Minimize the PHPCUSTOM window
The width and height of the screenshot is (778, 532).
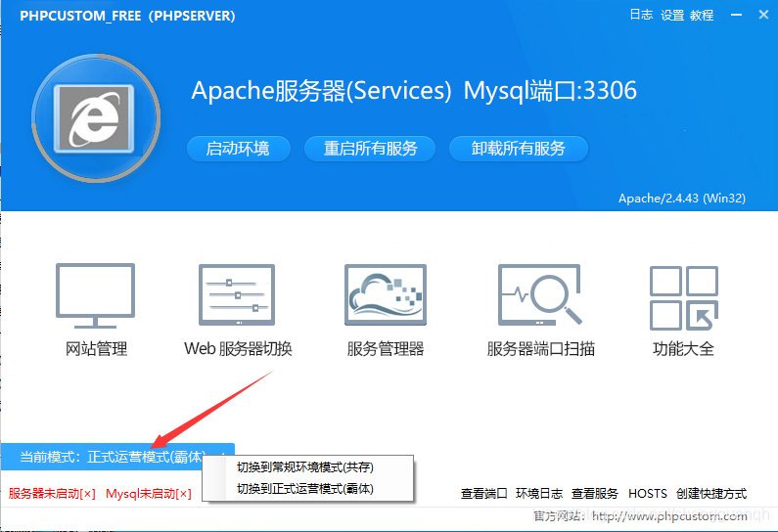(736, 15)
